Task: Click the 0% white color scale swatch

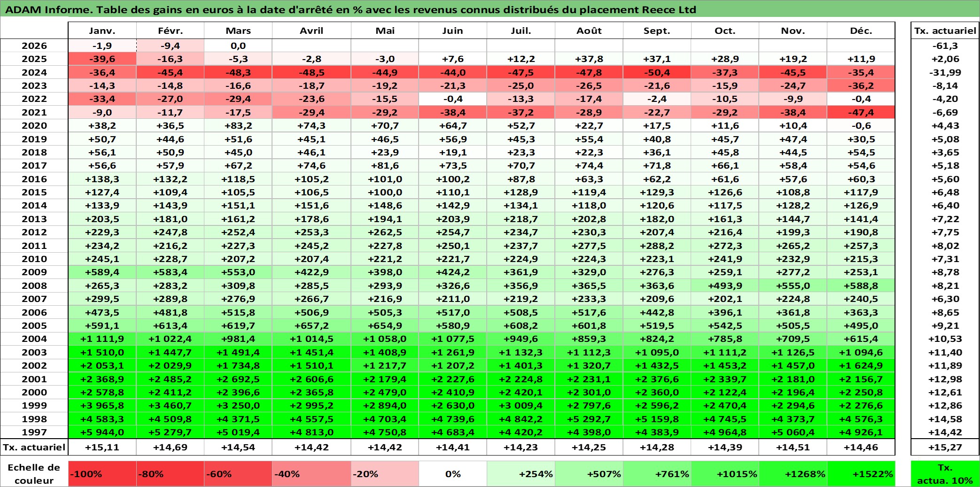Action: pos(453,474)
